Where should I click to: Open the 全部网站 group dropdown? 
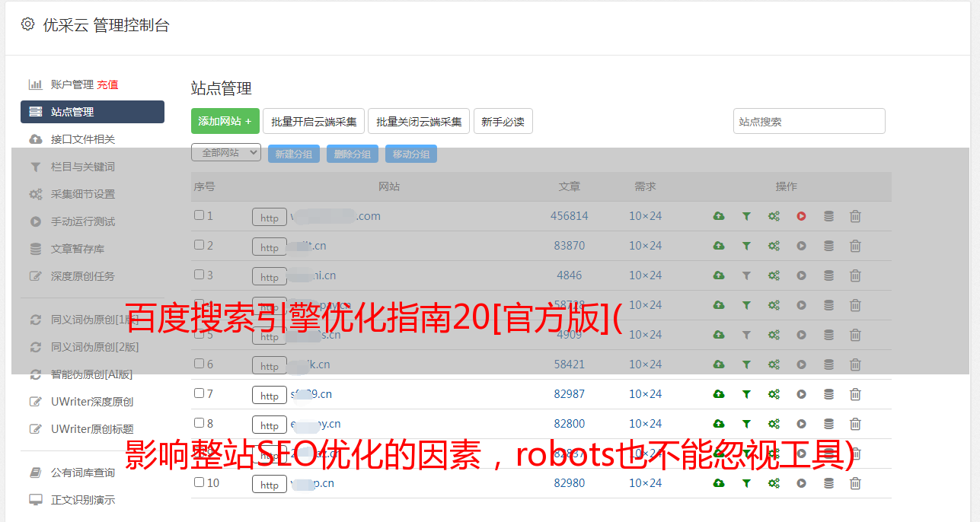click(226, 153)
